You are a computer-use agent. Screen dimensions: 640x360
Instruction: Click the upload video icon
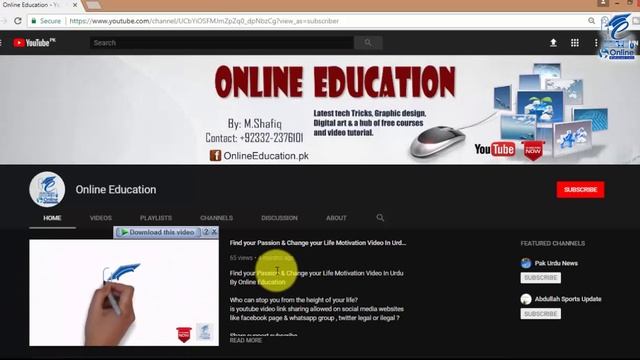point(553,42)
